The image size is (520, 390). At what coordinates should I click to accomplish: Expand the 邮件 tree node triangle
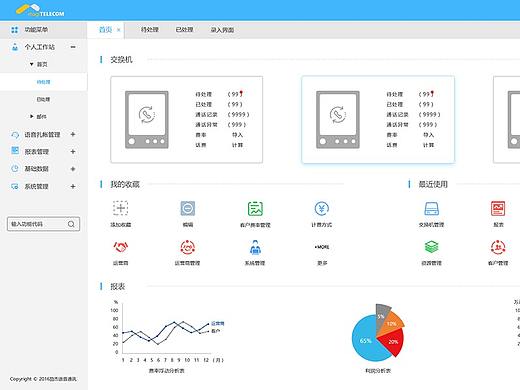pyautogui.click(x=32, y=116)
